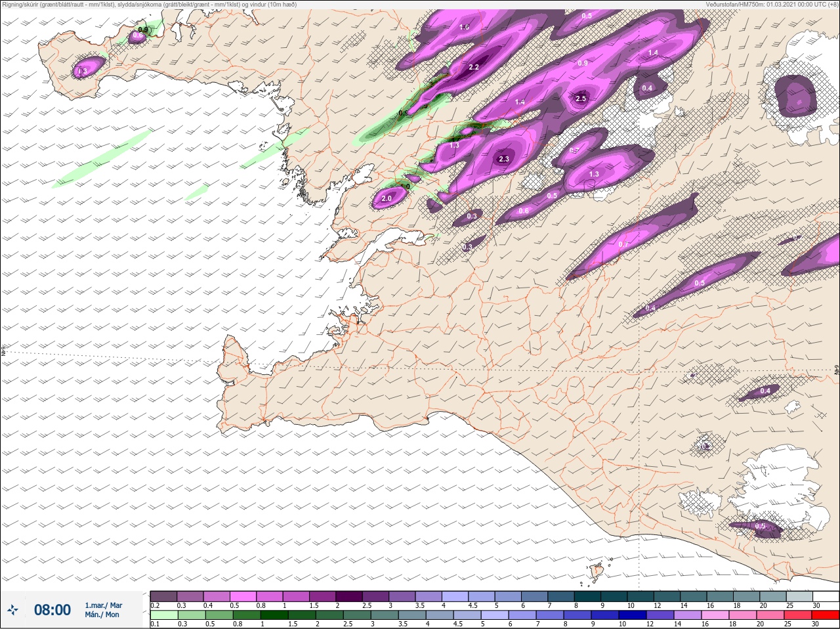Click the 2.5 snowfall value on map

click(581, 98)
